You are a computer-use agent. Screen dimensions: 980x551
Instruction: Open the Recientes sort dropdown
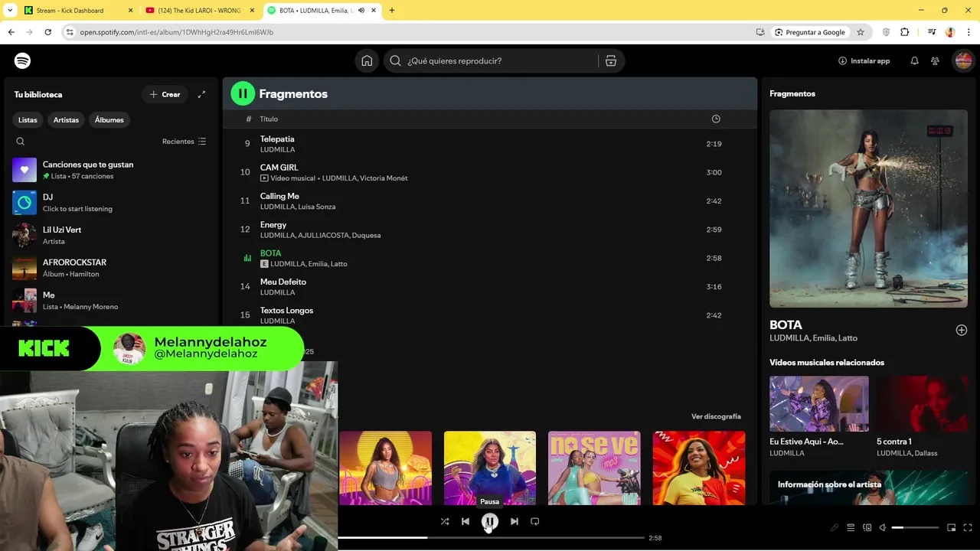coord(184,142)
